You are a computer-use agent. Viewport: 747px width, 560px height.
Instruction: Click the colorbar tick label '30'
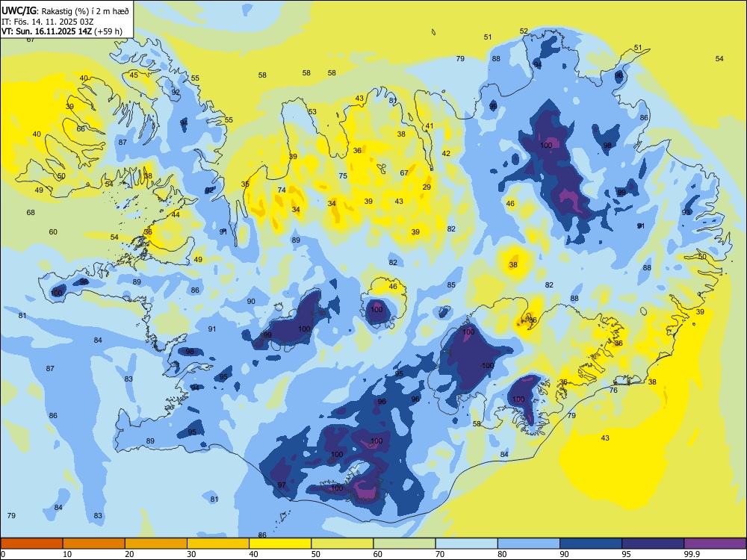(x=191, y=554)
